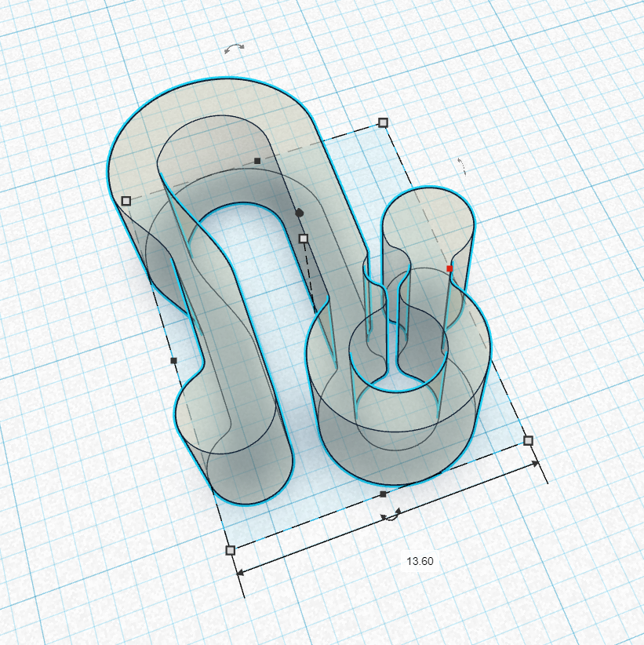Select the black cone lift handle above the shape
Image resolution: width=644 pixels, height=645 pixels.
tap(300, 213)
